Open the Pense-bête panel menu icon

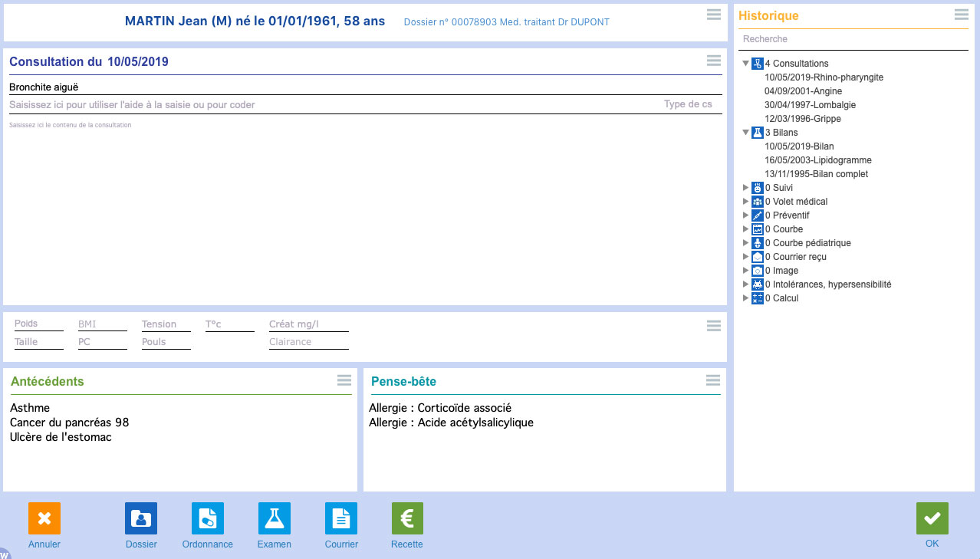713,380
